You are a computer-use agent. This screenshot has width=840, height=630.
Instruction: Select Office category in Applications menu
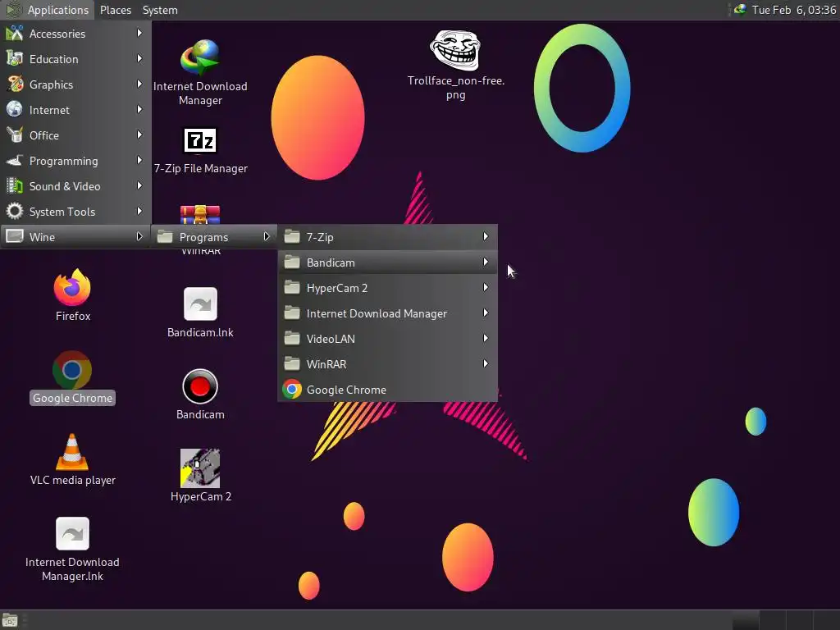[75, 135]
